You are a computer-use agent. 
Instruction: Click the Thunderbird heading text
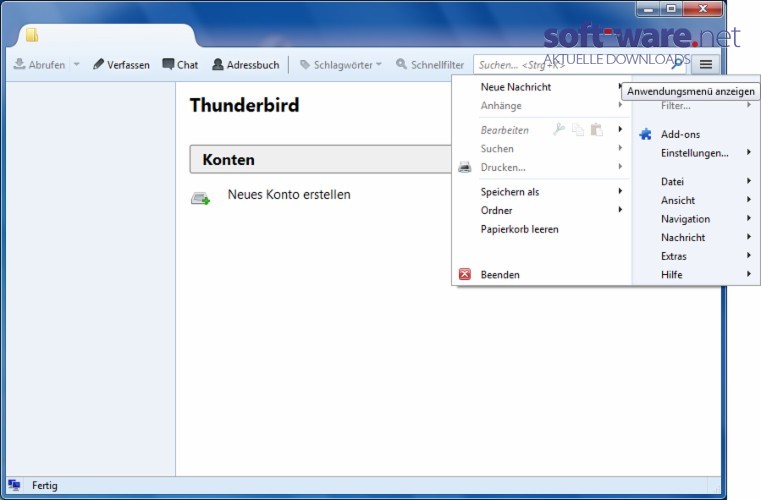tap(244, 105)
